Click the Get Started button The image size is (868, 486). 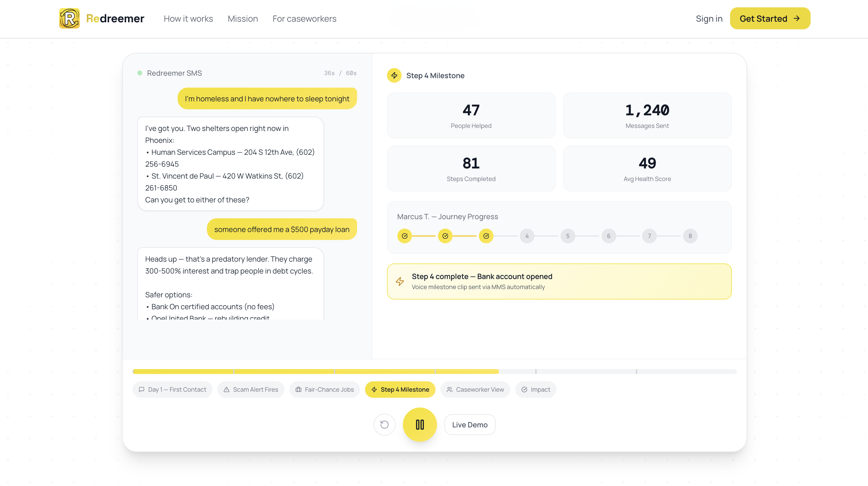pos(770,19)
